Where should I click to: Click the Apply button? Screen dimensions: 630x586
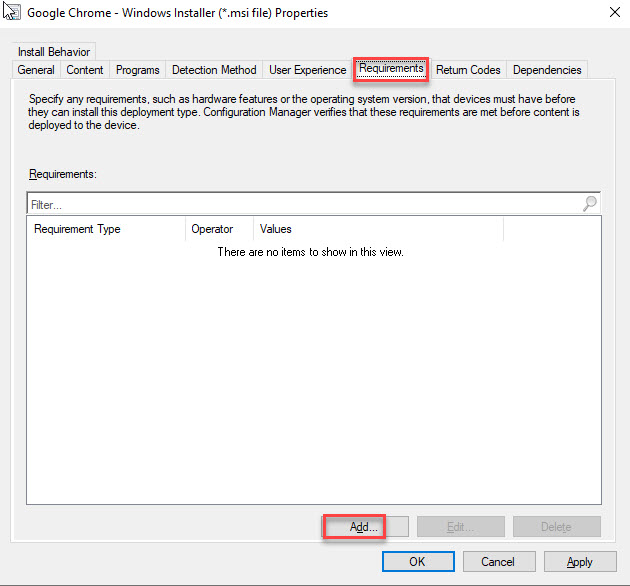(x=580, y=562)
